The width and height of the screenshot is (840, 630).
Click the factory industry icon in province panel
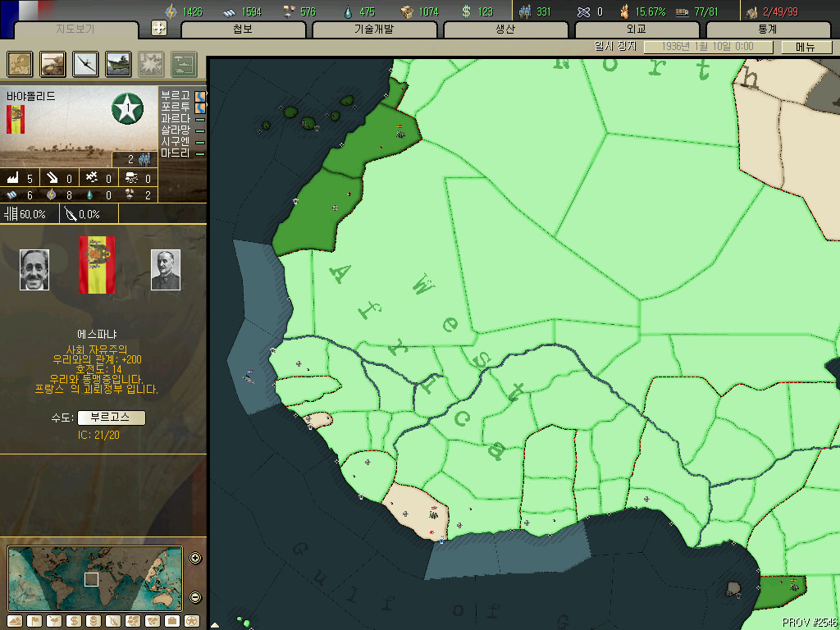point(13,178)
